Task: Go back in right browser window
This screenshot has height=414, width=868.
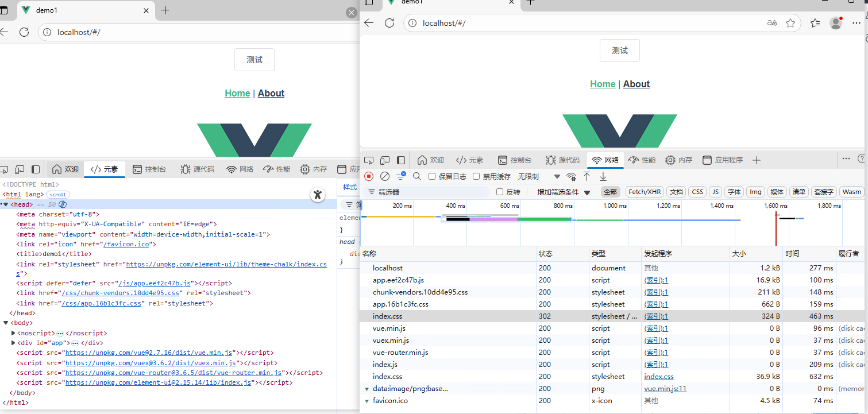Action: tap(369, 23)
